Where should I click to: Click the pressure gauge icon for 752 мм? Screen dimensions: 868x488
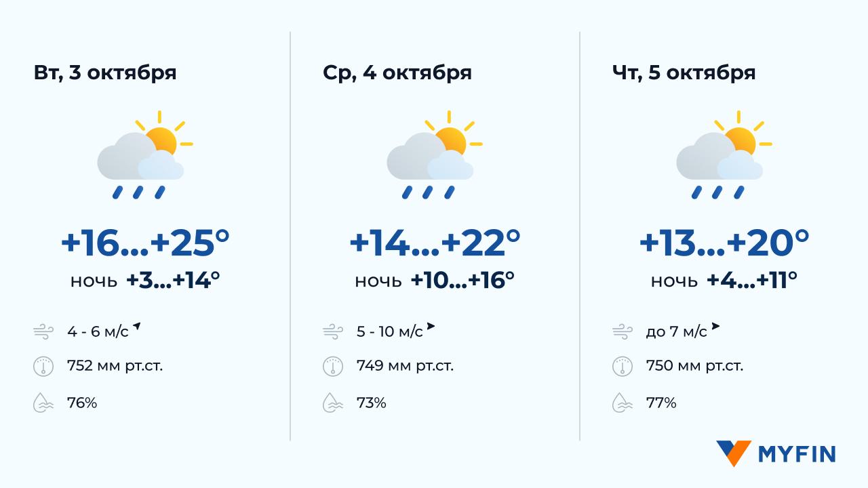(43, 367)
